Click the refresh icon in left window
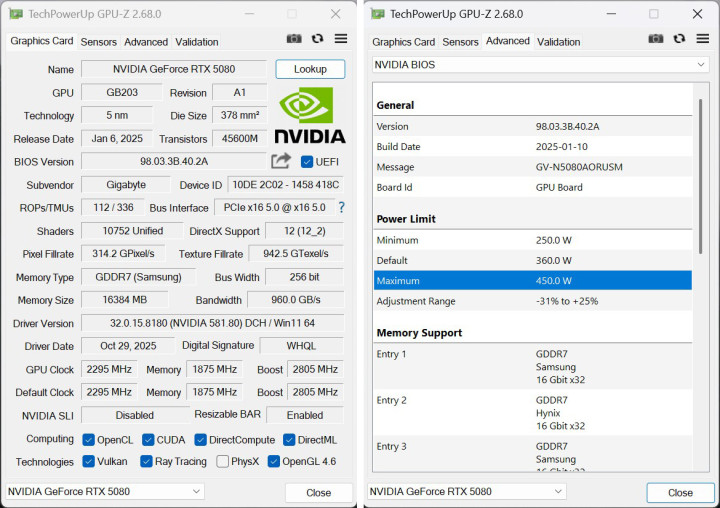Screen dimensions: 720x508 click(317, 38)
